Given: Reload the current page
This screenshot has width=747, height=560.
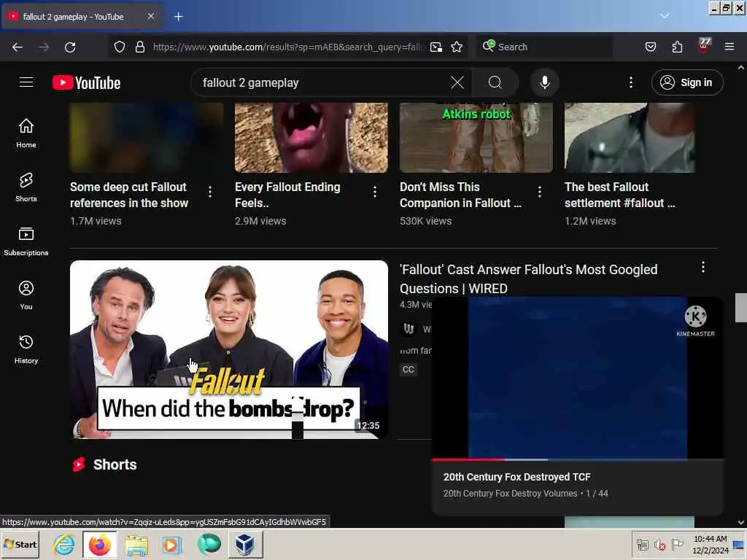Looking at the screenshot, I should (x=70, y=47).
